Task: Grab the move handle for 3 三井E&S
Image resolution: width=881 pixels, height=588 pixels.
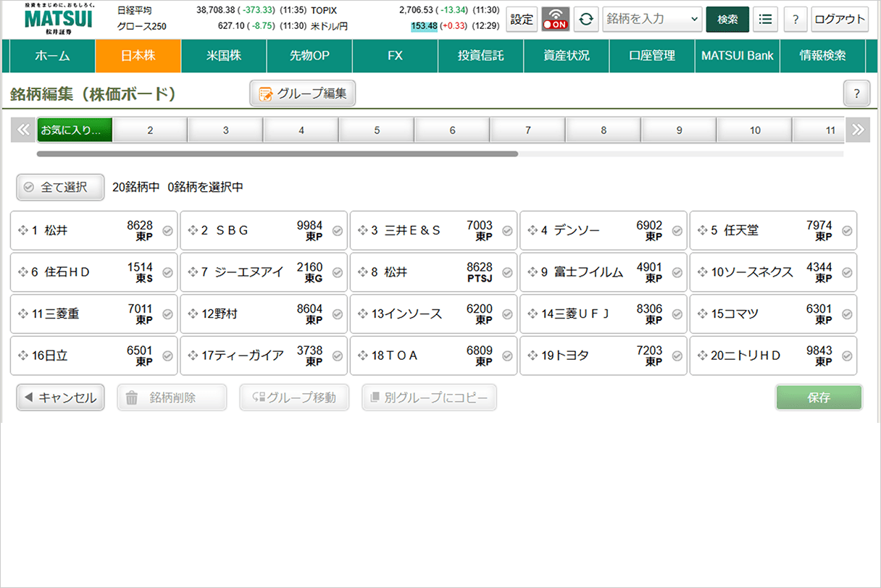Action: tap(363, 231)
